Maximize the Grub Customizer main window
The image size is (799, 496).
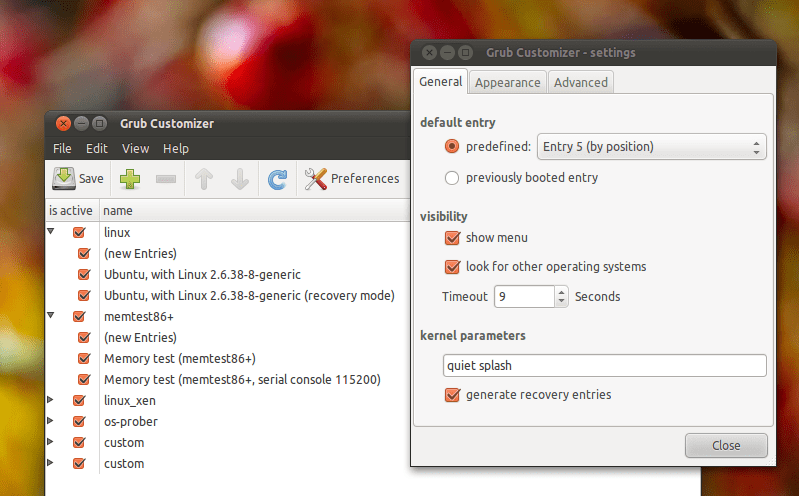[100, 123]
